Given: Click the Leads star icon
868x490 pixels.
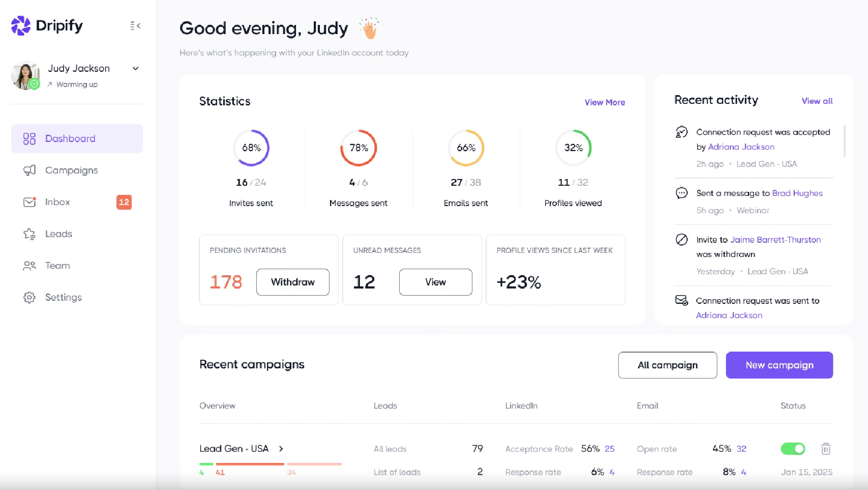Looking at the screenshot, I should pos(29,234).
